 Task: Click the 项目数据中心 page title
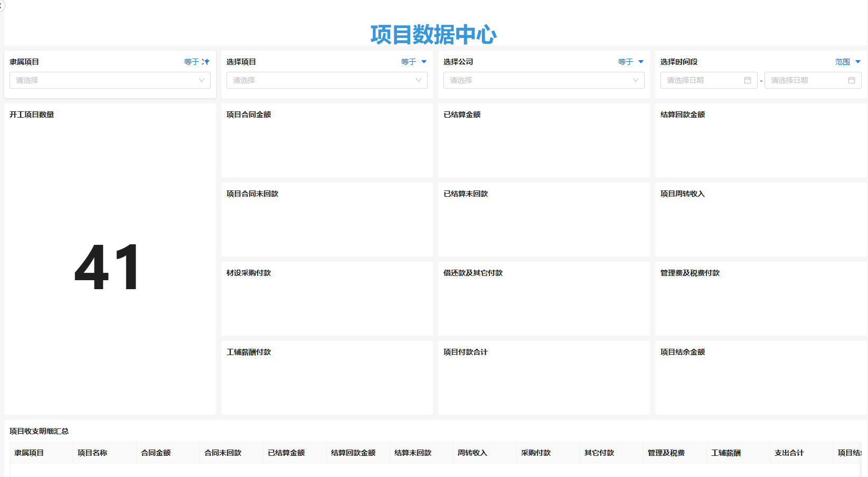point(433,35)
